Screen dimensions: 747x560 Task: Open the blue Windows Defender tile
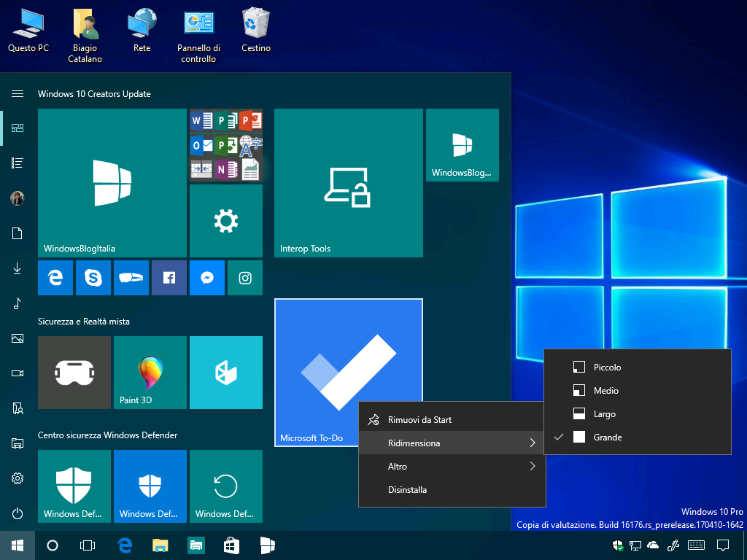[150, 486]
